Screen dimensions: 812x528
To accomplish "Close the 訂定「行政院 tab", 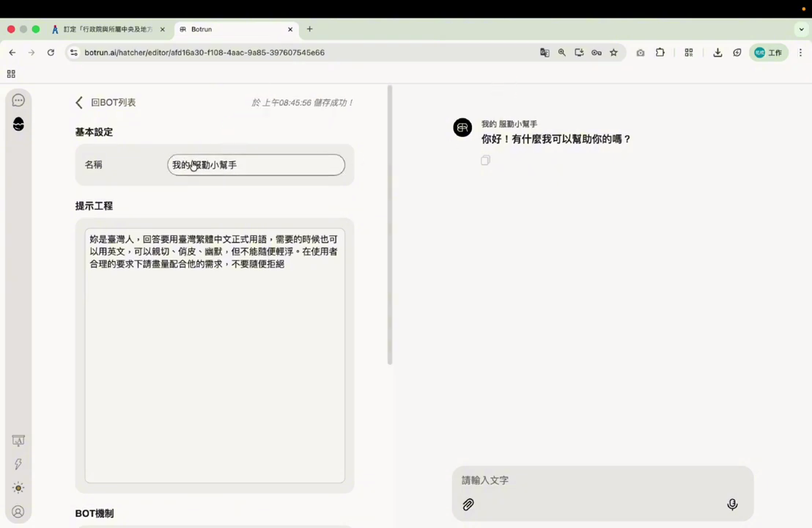I will coord(163,29).
